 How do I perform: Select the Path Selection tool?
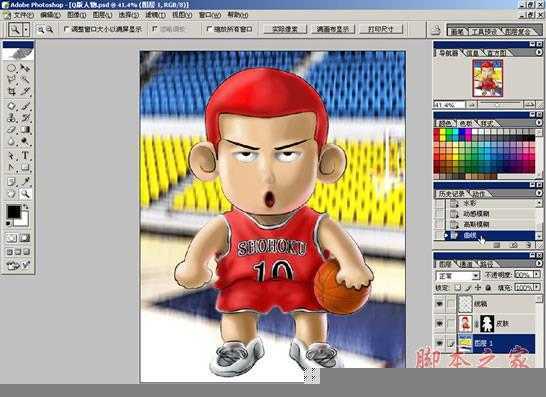point(11,156)
